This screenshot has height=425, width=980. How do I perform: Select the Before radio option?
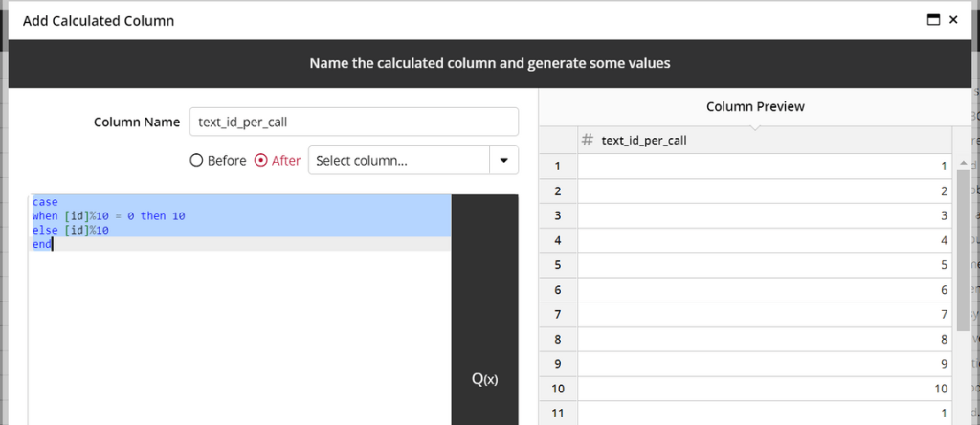coord(196,161)
